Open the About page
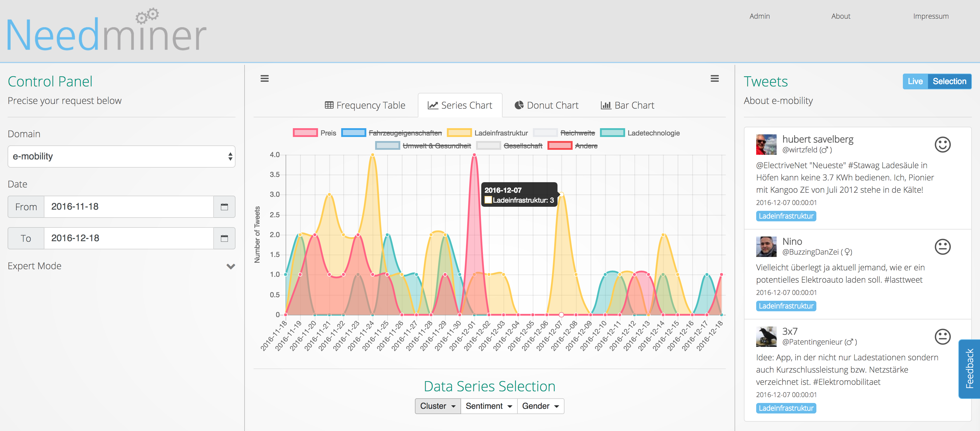The image size is (980, 431). pos(840,16)
